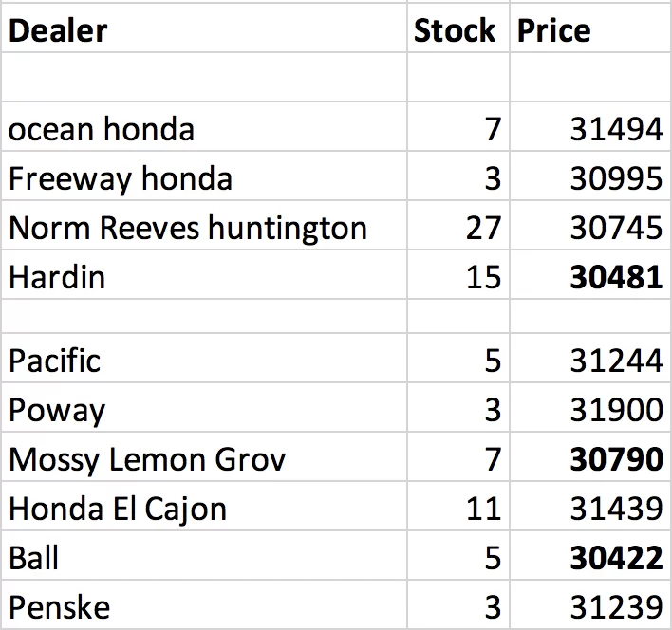Viewport: 672px width, 630px height.
Task: Select the Mossy Lemon Grov cell
Action: [204, 456]
